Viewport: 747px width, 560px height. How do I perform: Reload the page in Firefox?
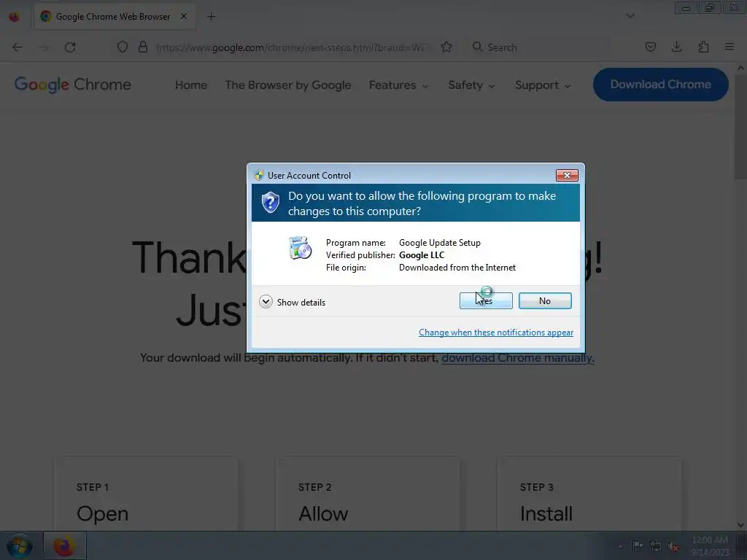click(x=70, y=47)
